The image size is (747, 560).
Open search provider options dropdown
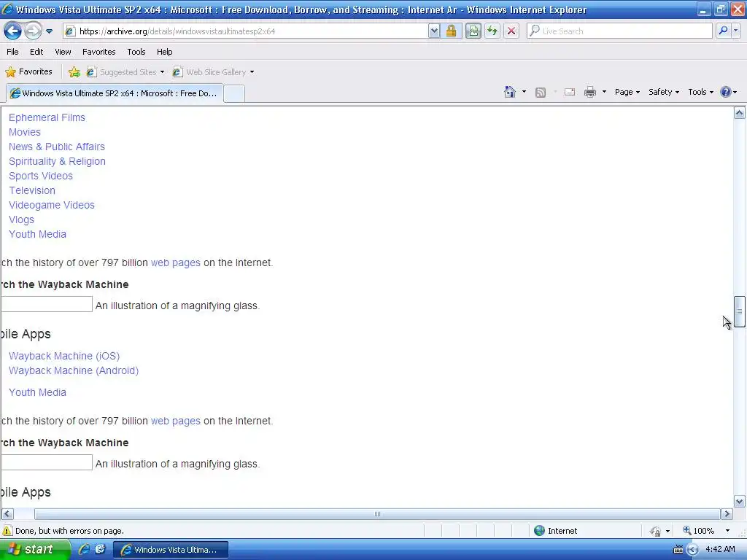(x=736, y=31)
